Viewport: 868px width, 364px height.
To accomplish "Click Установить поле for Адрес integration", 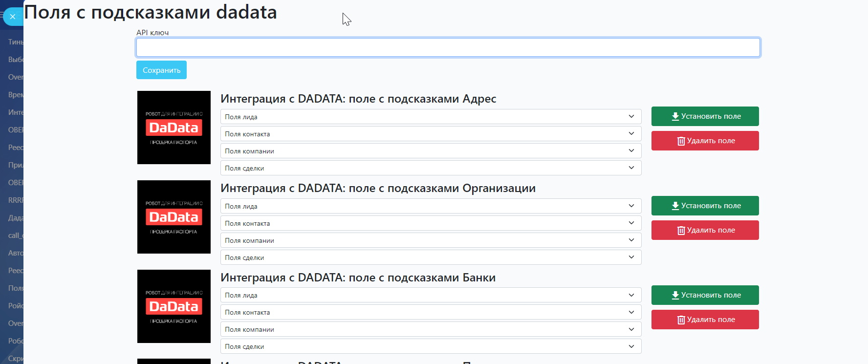I will pos(705,116).
